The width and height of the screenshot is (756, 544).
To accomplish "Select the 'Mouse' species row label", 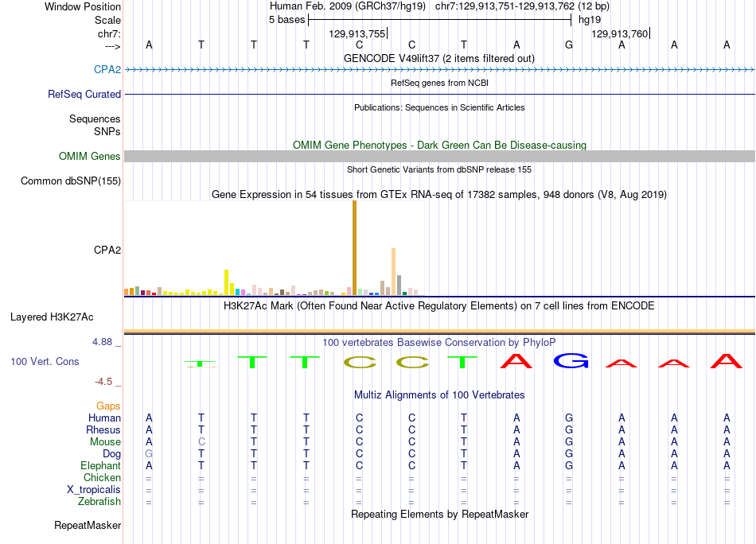I will coord(105,442).
